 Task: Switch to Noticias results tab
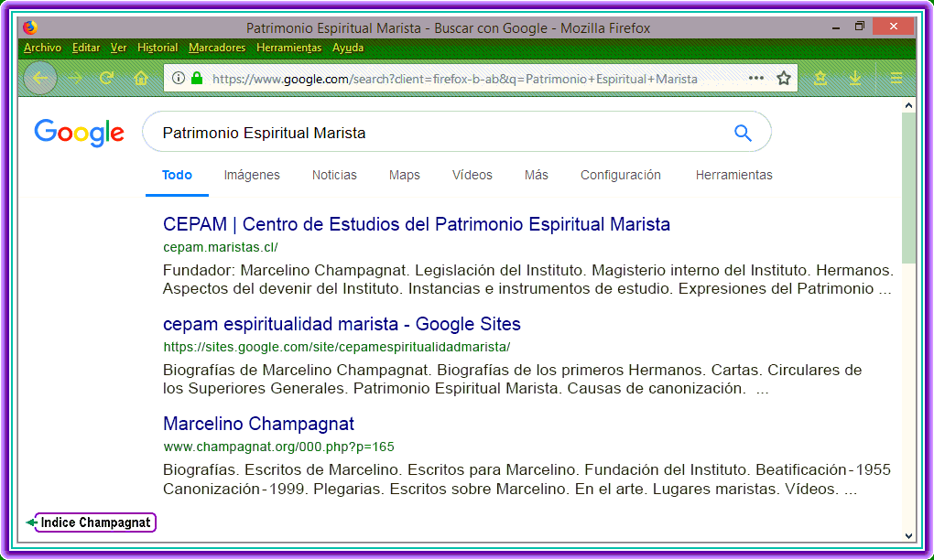pos(334,175)
